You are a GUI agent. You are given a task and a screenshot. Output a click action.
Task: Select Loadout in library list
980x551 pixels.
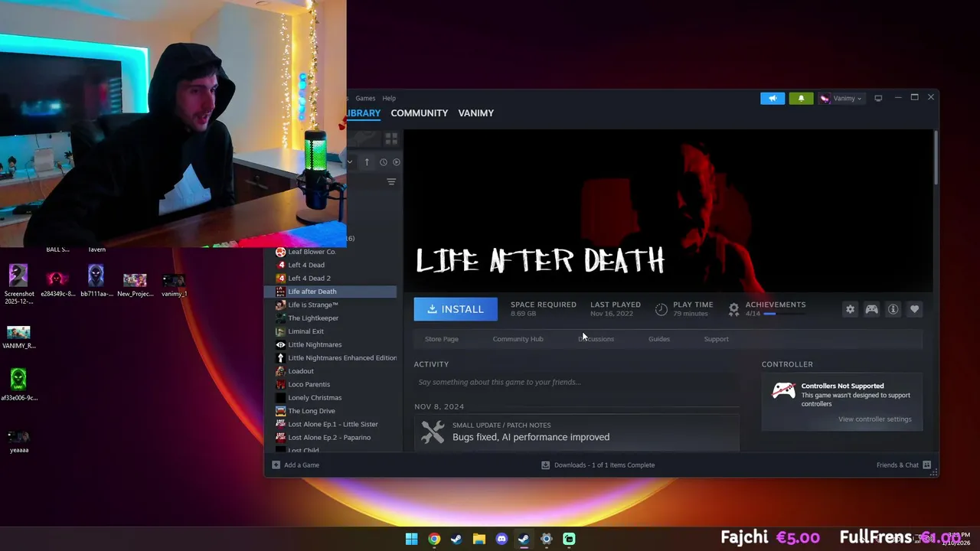click(301, 371)
